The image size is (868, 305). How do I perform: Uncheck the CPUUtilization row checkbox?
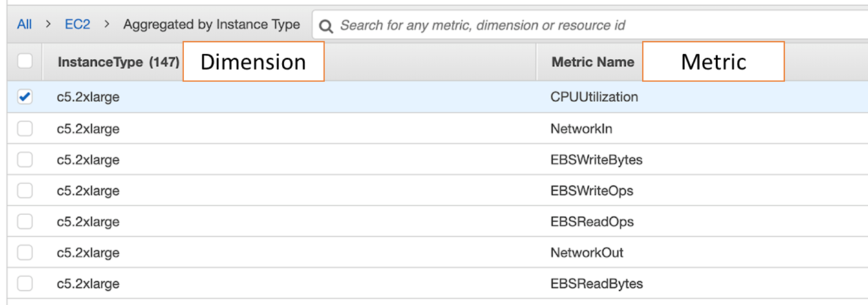pos(25,97)
